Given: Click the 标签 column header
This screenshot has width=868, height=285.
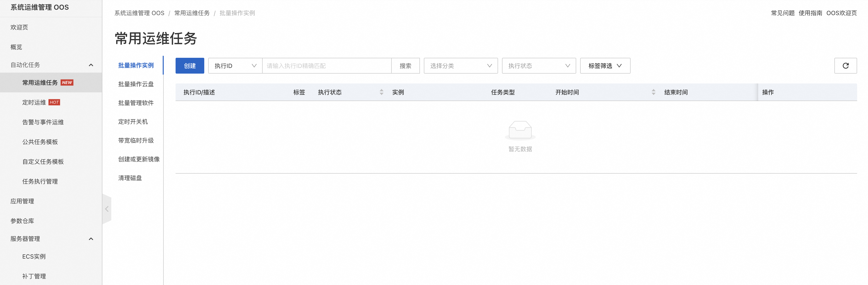Looking at the screenshot, I should 299,92.
